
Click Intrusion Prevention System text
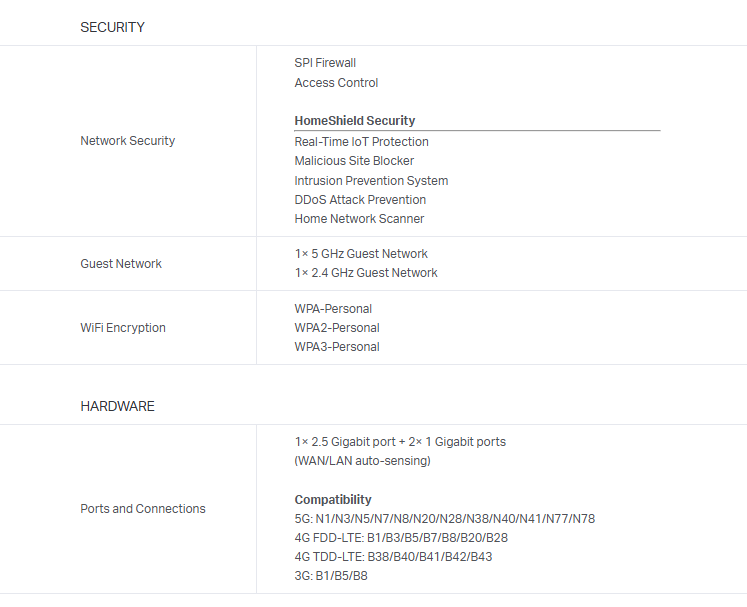[x=371, y=181]
